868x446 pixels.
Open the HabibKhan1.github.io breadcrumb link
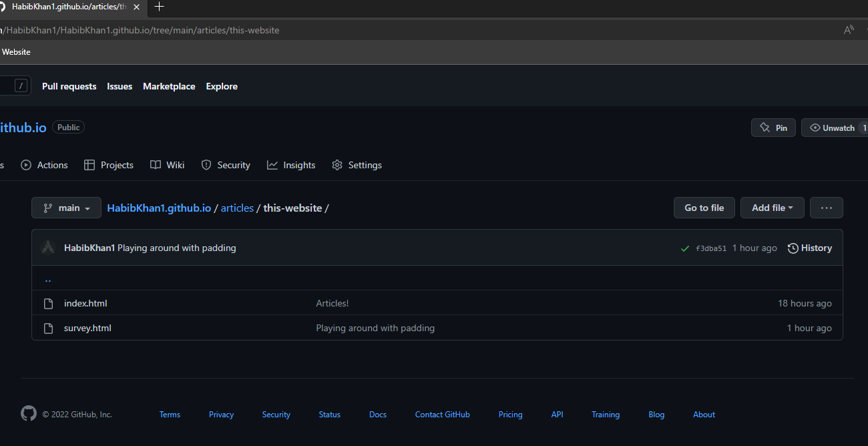(x=159, y=208)
